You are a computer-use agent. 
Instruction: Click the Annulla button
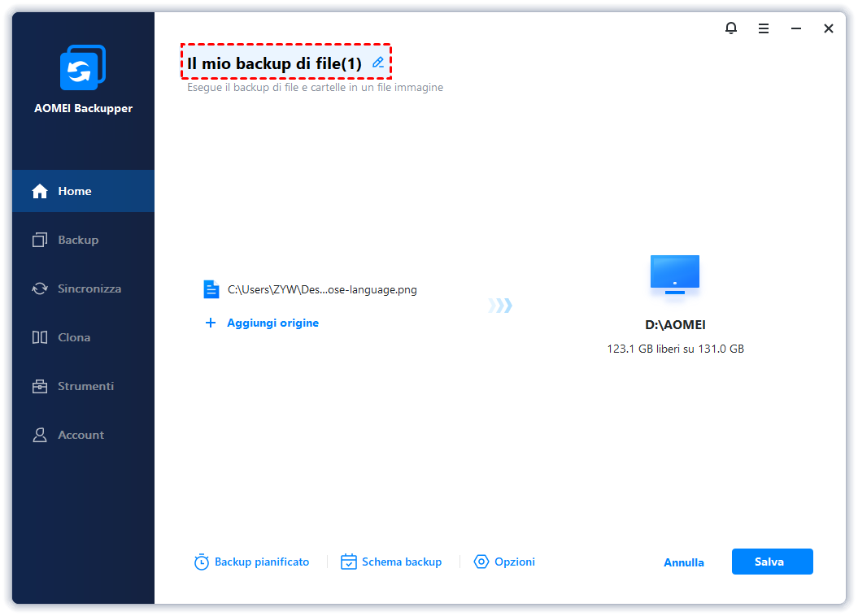(683, 562)
